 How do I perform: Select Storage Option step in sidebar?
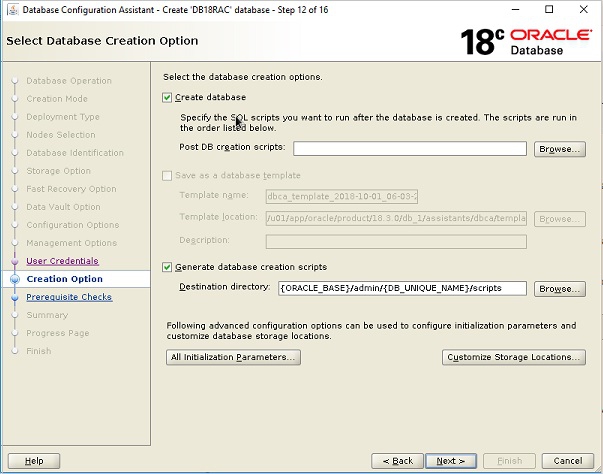tap(58, 171)
